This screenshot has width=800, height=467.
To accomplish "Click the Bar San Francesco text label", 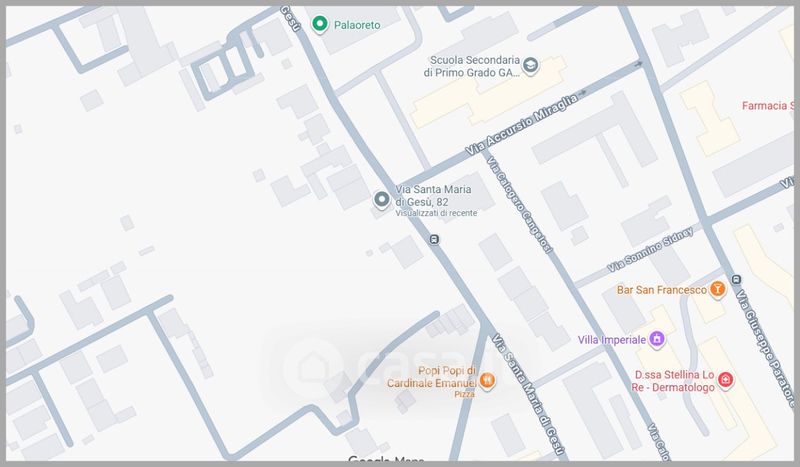I will point(659,290).
